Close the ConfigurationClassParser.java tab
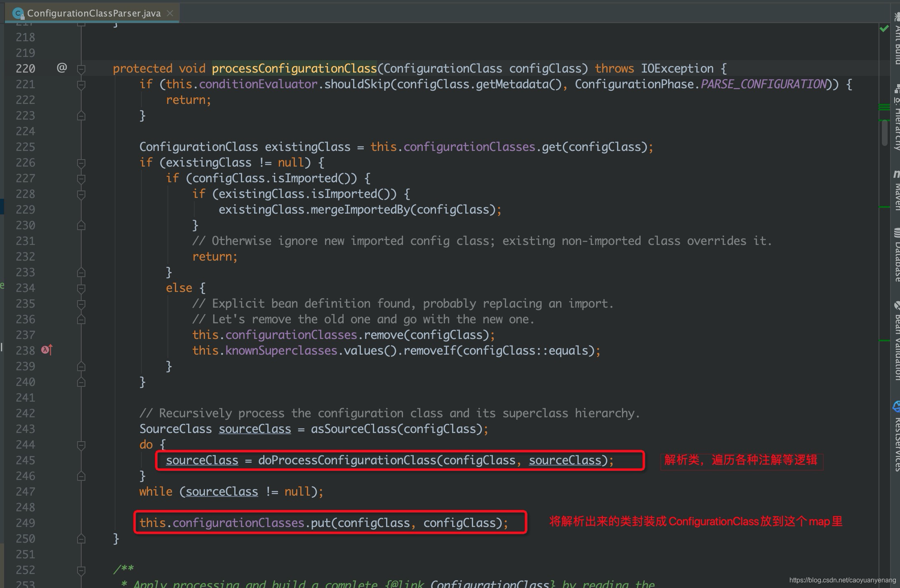 [x=170, y=13]
